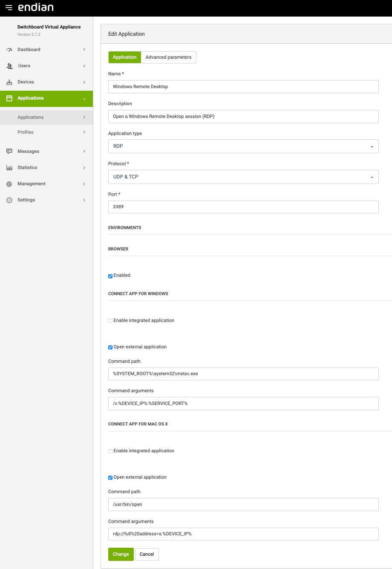The width and height of the screenshot is (392, 569).
Task: Click the Messages chat bubble icon
Action: click(9, 152)
